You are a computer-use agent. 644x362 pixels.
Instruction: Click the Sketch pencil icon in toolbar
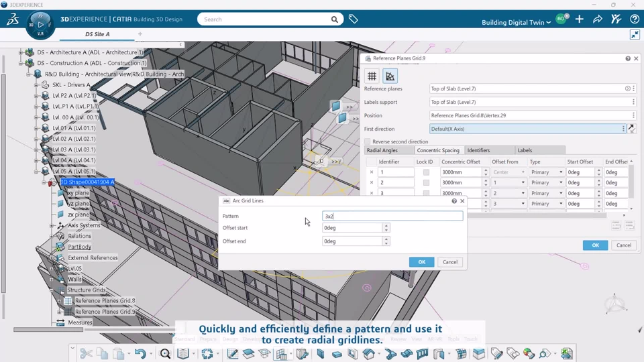[x=233, y=353]
